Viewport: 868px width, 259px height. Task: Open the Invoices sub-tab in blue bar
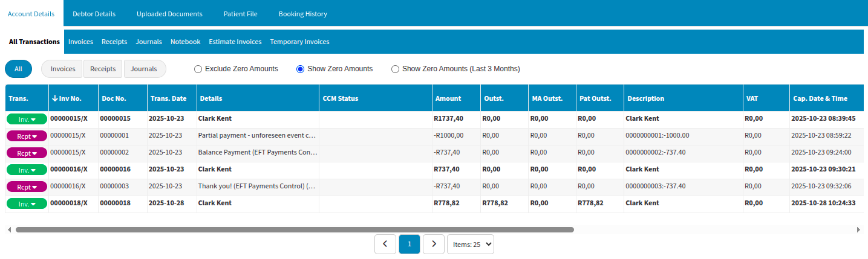[x=80, y=42]
